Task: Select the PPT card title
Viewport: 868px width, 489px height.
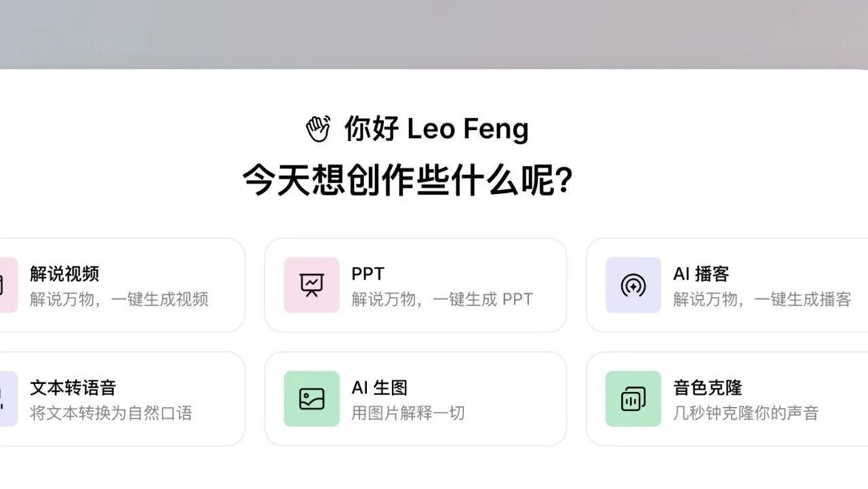Action: [x=368, y=274]
